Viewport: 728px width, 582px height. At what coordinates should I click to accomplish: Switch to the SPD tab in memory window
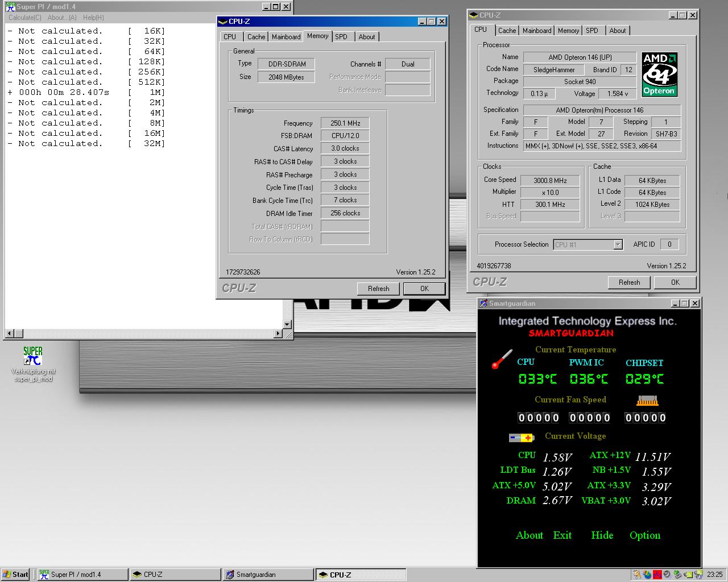(341, 37)
